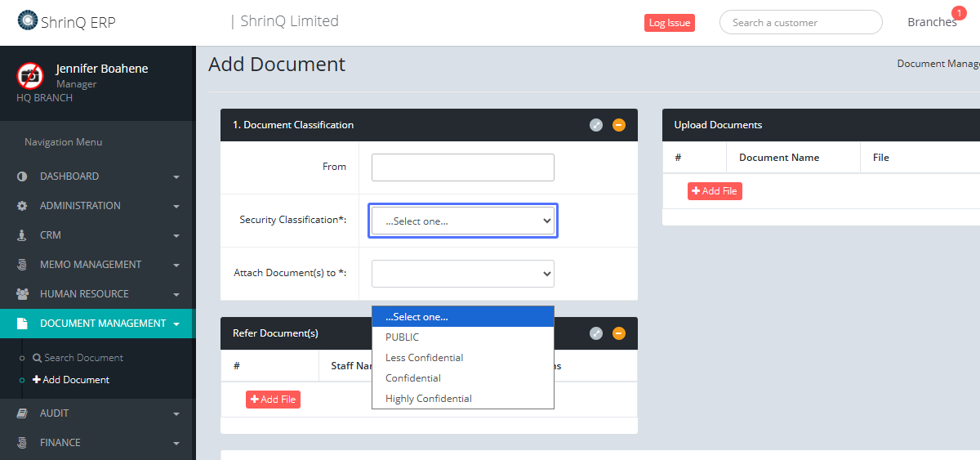This screenshot has width=980, height=460.
Task: Click expand icon on Refer Document(s) panel
Action: tap(596, 333)
